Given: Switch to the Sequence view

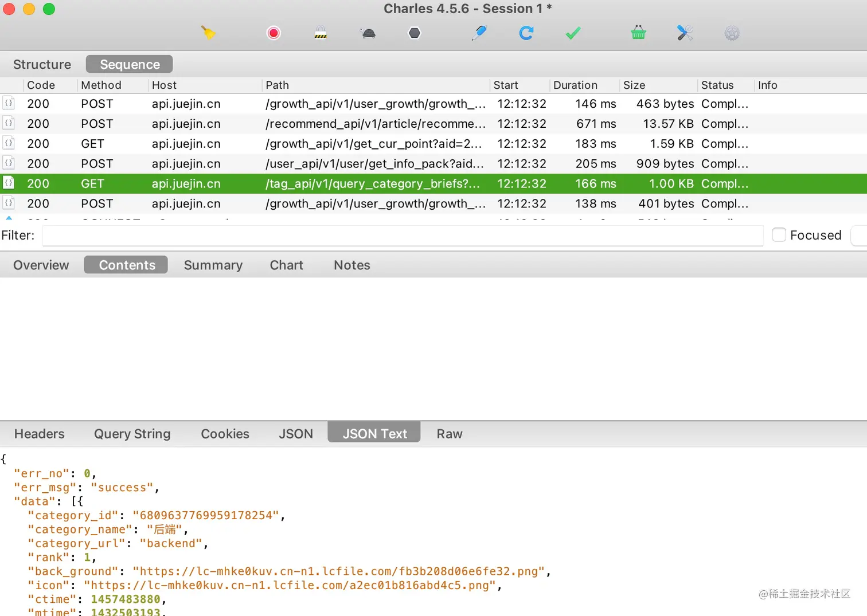Looking at the screenshot, I should [x=130, y=64].
